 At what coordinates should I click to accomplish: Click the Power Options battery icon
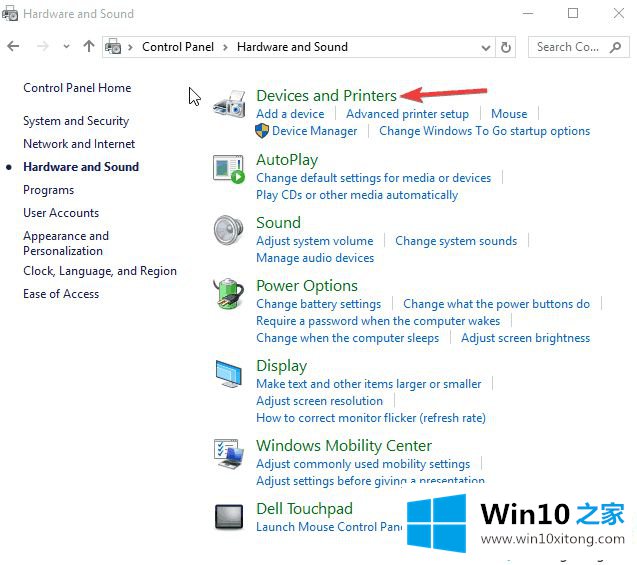pos(229,293)
